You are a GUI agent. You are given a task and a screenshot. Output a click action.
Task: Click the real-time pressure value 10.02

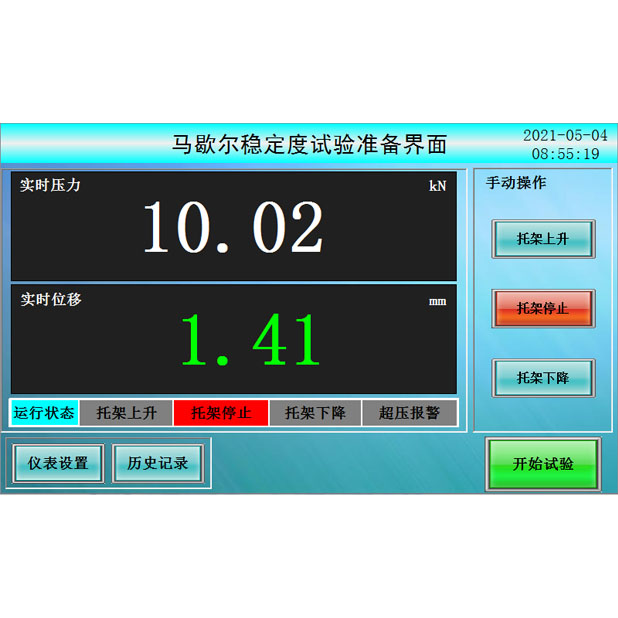pos(233,227)
